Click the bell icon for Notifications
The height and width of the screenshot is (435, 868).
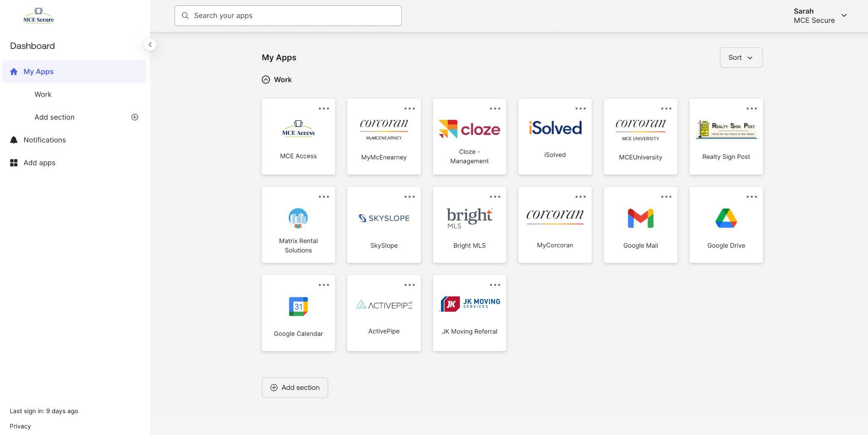point(14,140)
